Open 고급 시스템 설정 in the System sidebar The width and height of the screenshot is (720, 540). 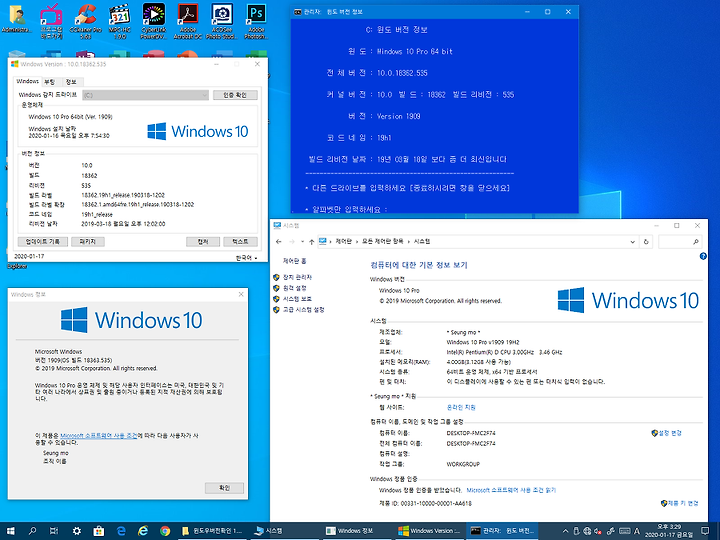tap(304, 309)
